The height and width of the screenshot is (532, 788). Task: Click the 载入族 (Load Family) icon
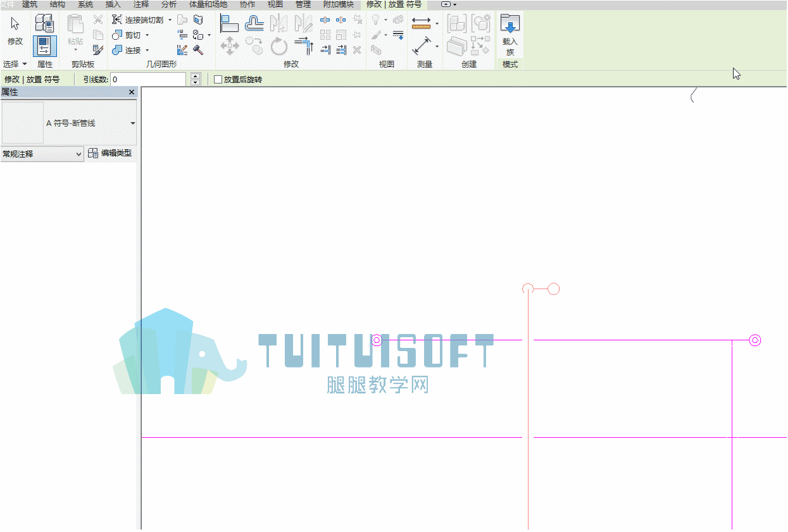click(510, 35)
